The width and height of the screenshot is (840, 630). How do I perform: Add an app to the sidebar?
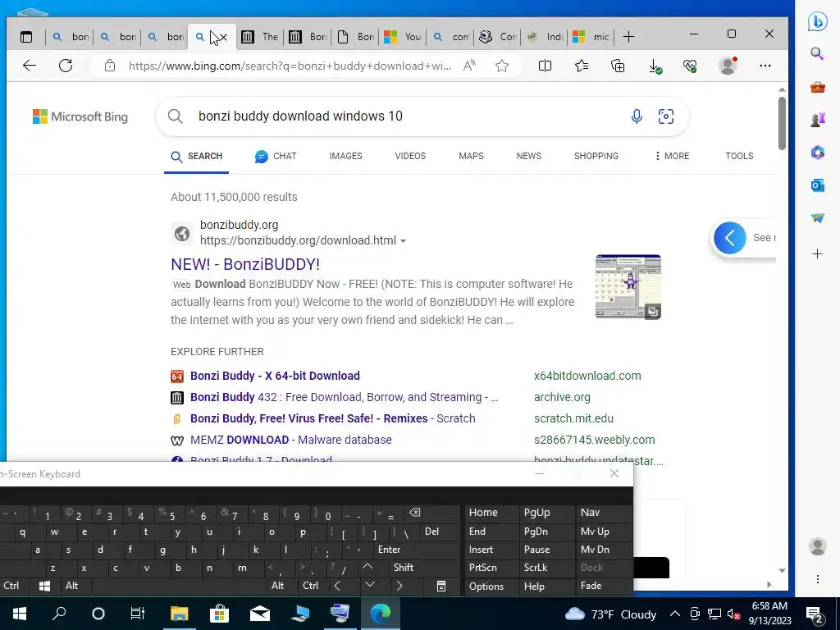[x=818, y=254]
